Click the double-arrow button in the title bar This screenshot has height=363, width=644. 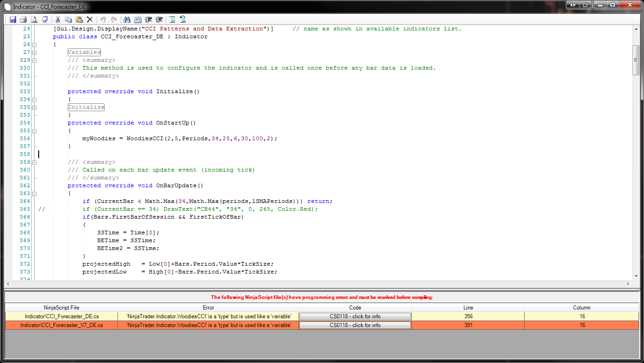click(x=573, y=5)
